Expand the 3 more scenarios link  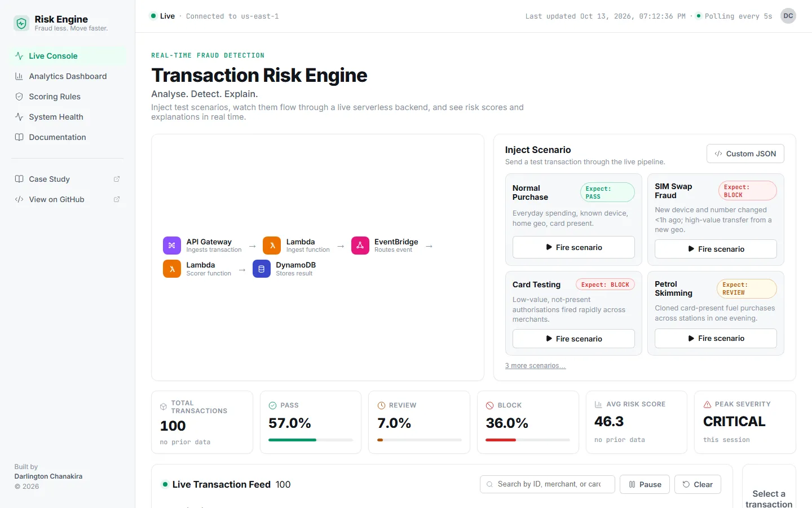[x=535, y=366]
